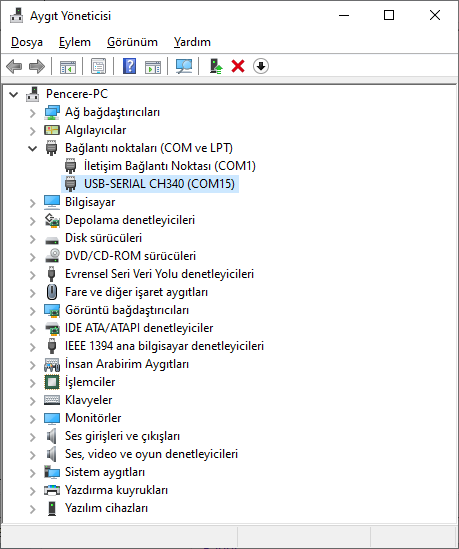Open the Eylem menu

click(x=75, y=42)
